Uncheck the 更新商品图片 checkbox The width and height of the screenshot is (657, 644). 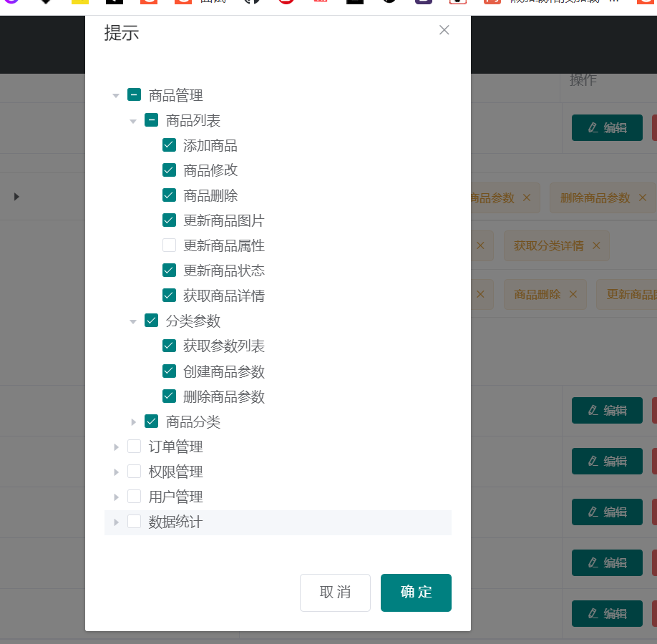pos(170,220)
